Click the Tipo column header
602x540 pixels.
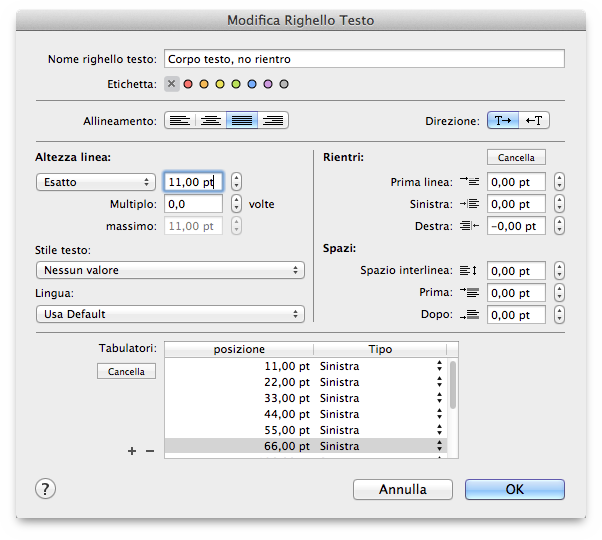(x=380, y=349)
